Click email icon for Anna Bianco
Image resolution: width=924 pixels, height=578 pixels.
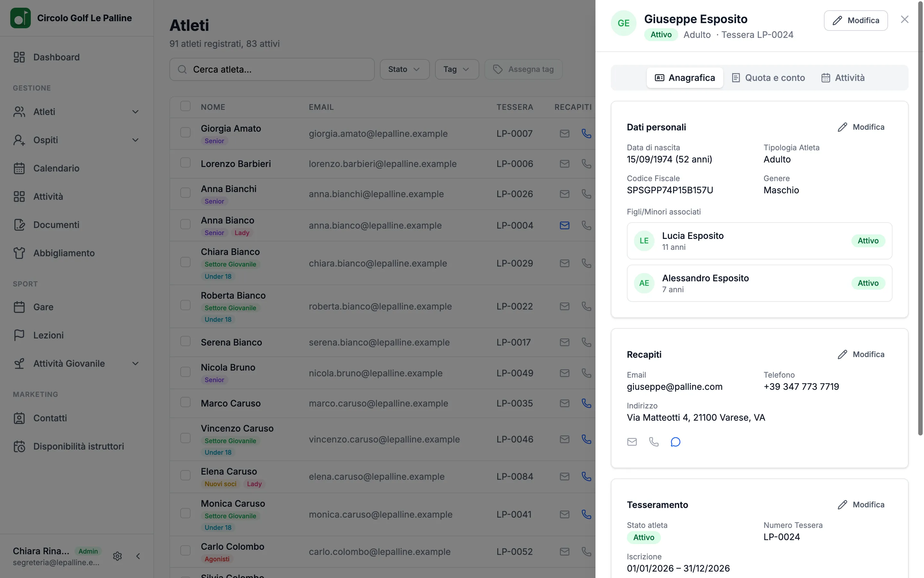(x=564, y=225)
